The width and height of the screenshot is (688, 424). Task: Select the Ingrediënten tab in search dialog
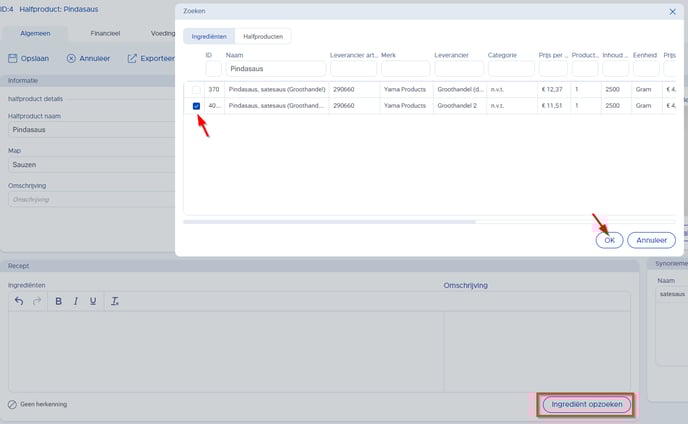pyautogui.click(x=209, y=36)
